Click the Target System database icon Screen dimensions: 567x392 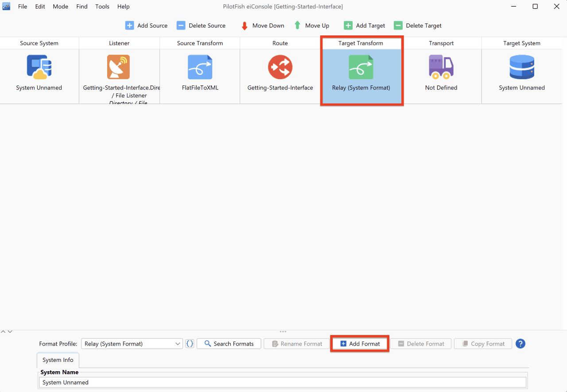pyautogui.click(x=522, y=67)
